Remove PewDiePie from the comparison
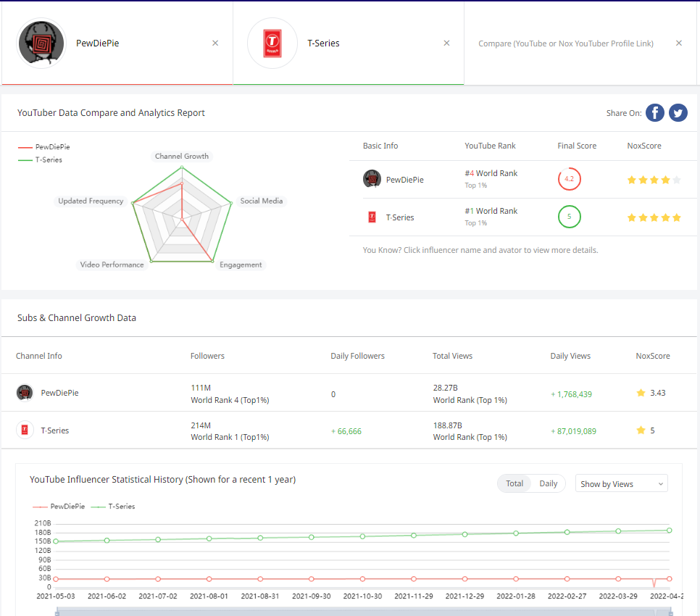 (x=215, y=43)
